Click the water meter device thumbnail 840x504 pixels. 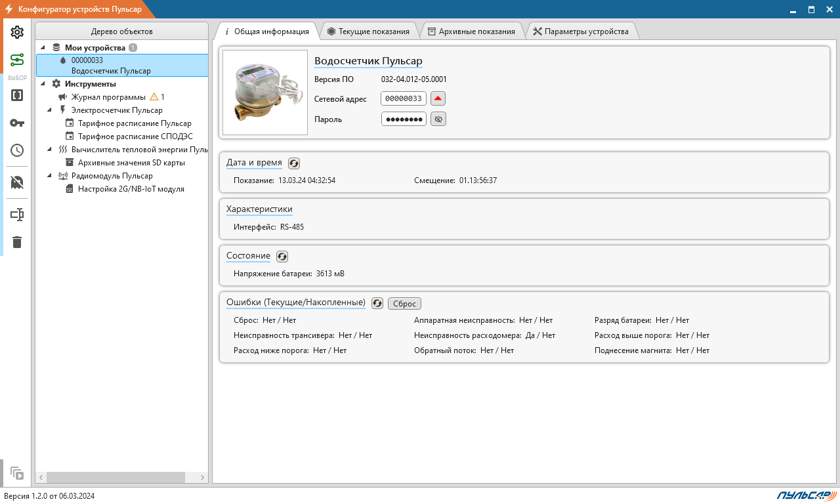(265, 93)
